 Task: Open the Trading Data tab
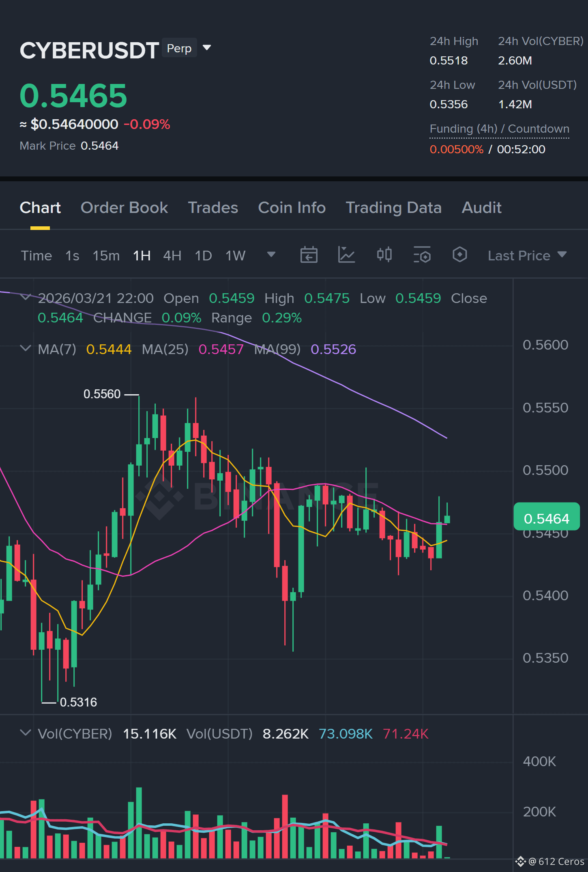(393, 208)
